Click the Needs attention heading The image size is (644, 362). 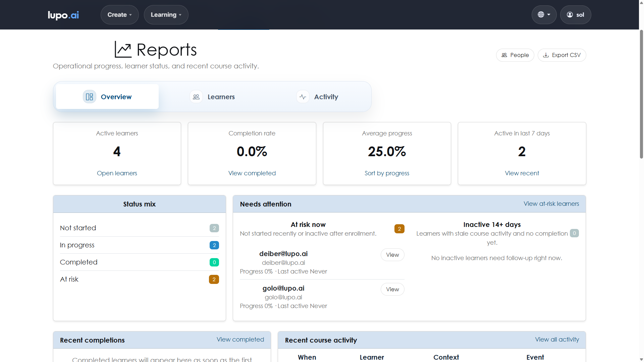click(x=266, y=204)
